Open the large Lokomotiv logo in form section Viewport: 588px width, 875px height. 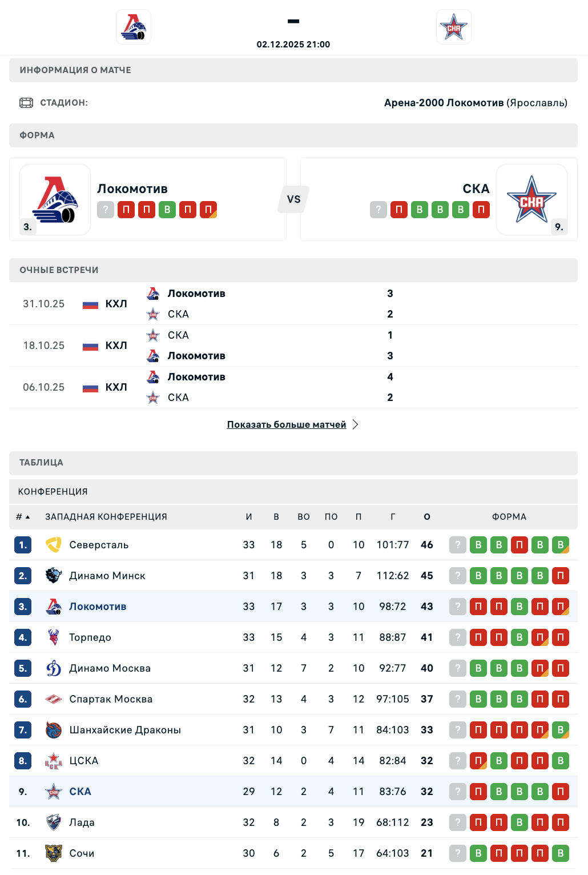pyautogui.click(x=55, y=199)
